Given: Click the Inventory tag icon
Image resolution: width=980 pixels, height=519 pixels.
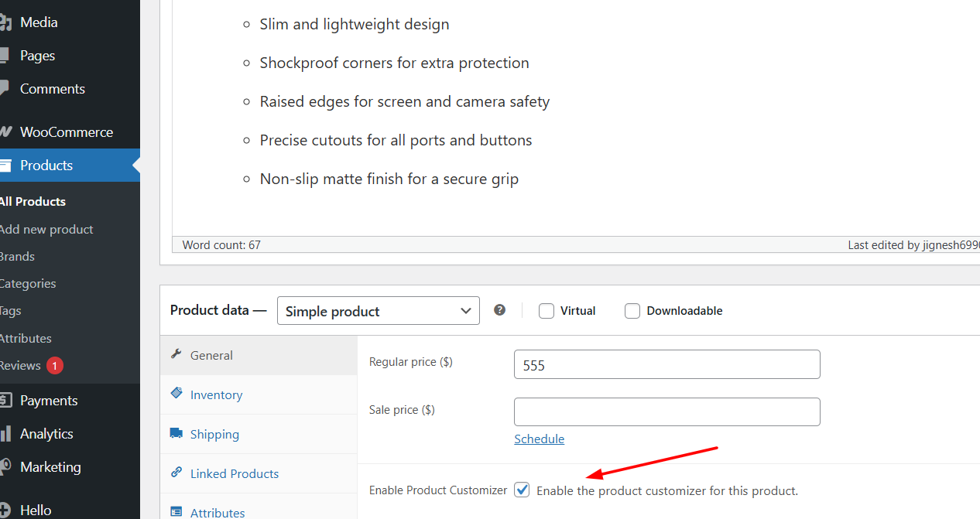Looking at the screenshot, I should point(176,394).
